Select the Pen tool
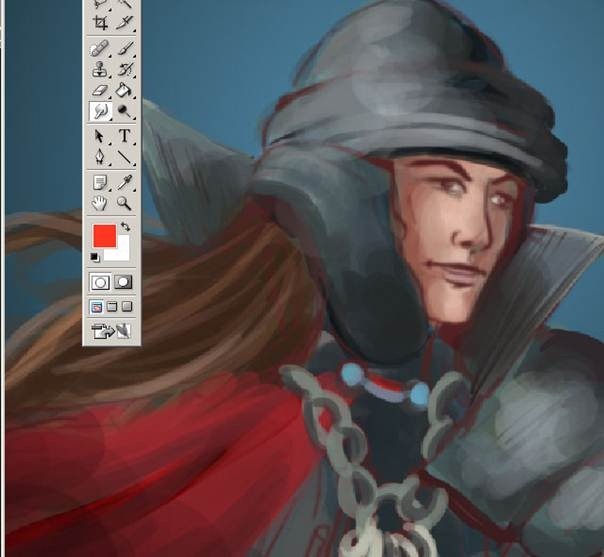 point(100,157)
